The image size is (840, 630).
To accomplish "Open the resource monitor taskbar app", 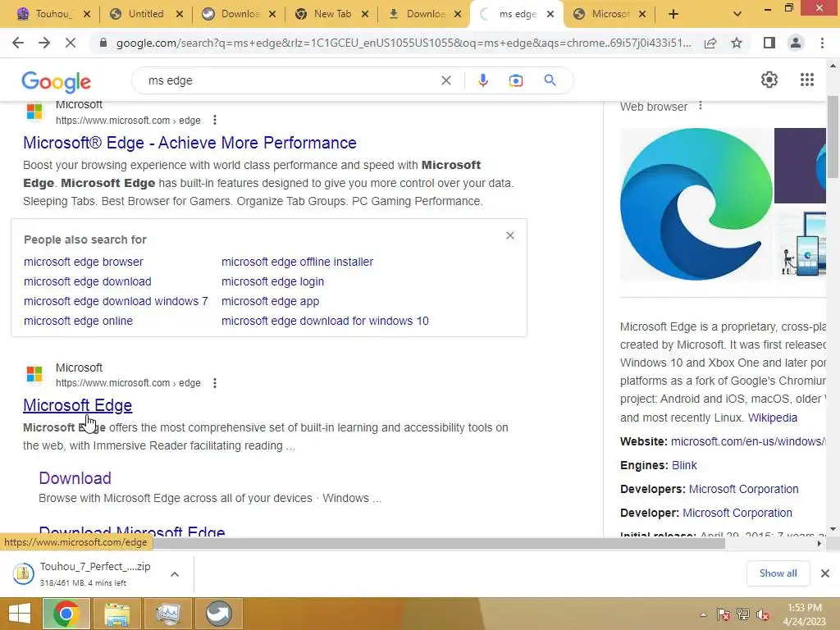I will pyautogui.click(x=167, y=614).
